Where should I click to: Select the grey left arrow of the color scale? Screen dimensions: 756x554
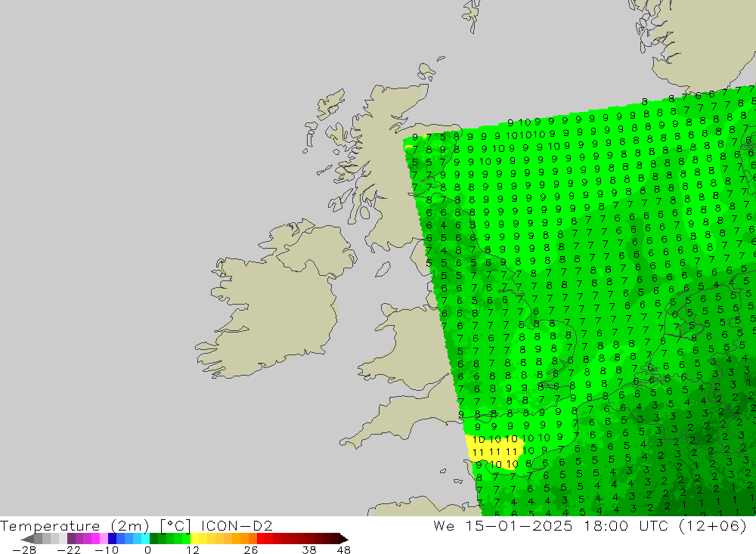27,539
